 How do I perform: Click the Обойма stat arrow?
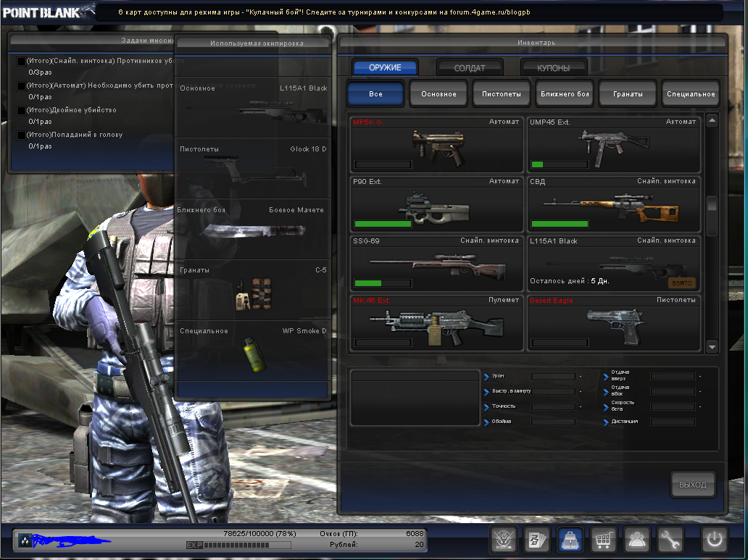(486, 422)
